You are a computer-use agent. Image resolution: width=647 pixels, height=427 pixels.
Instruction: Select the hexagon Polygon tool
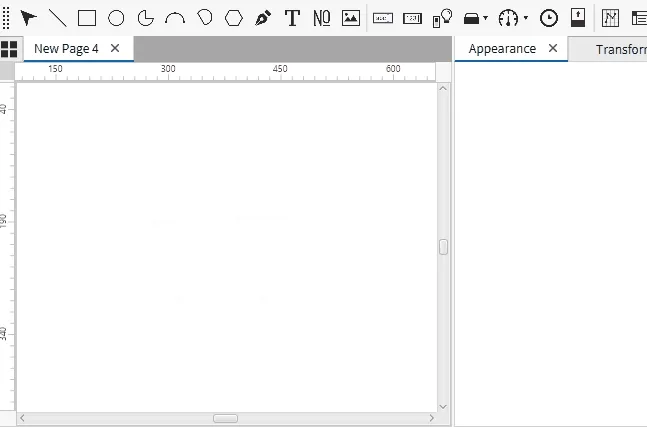coord(234,18)
